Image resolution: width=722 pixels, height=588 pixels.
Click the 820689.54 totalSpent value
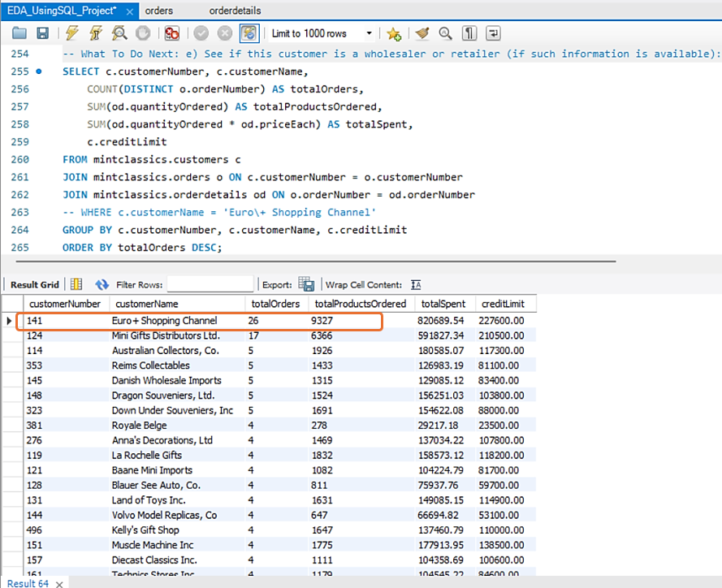[x=441, y=321]
